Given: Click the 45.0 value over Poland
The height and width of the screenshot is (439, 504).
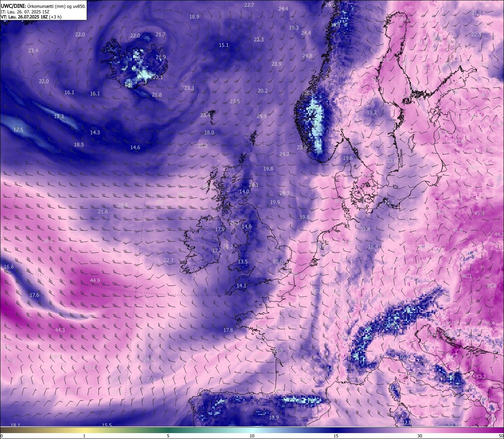Looking at the screenshot, I should (x=458, y=230).
